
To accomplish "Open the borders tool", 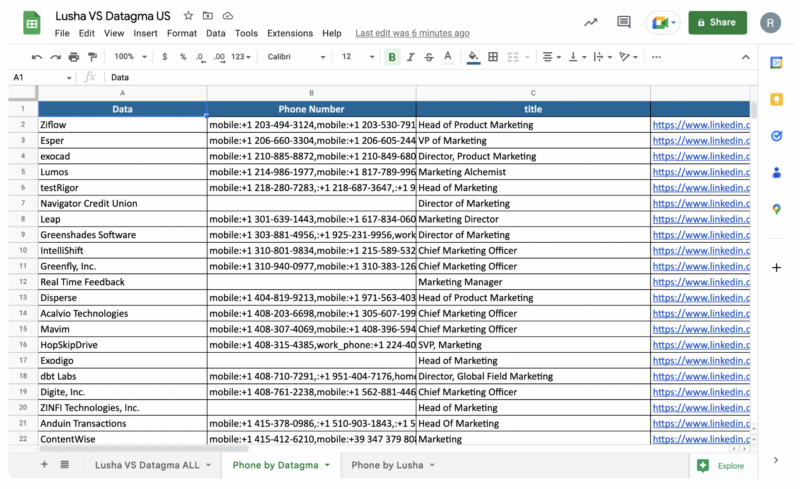I will (x=493, y=57).
